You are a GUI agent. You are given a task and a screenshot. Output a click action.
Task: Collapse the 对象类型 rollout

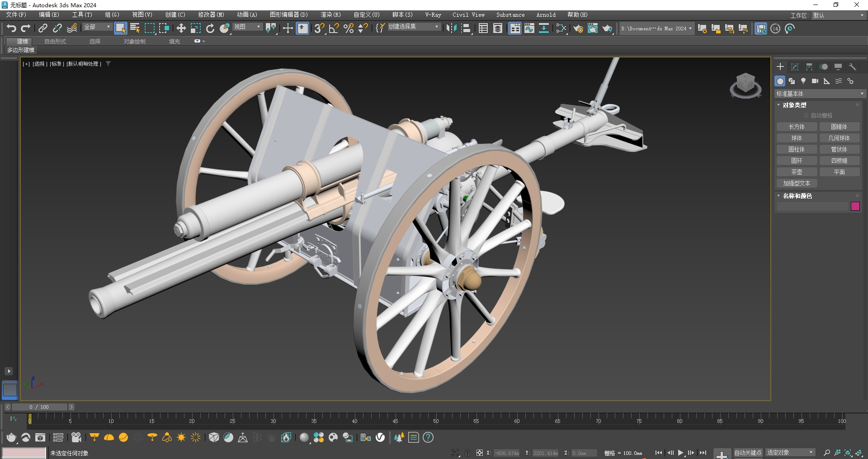point(794,105)
